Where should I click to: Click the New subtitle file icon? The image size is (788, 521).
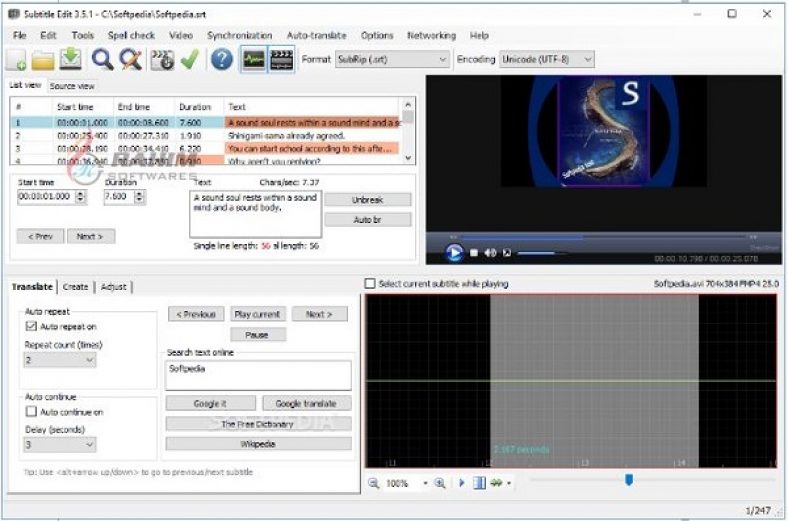(17, 60)
